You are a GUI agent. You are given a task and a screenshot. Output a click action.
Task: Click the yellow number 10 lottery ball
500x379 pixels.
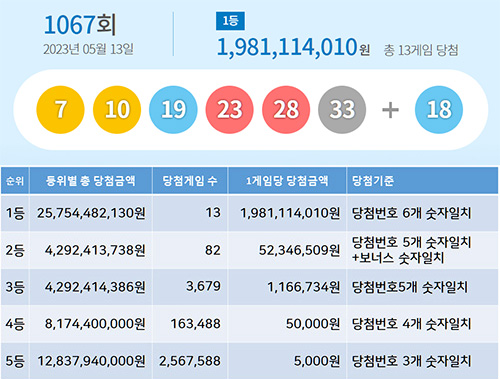(x=117, y=110)
